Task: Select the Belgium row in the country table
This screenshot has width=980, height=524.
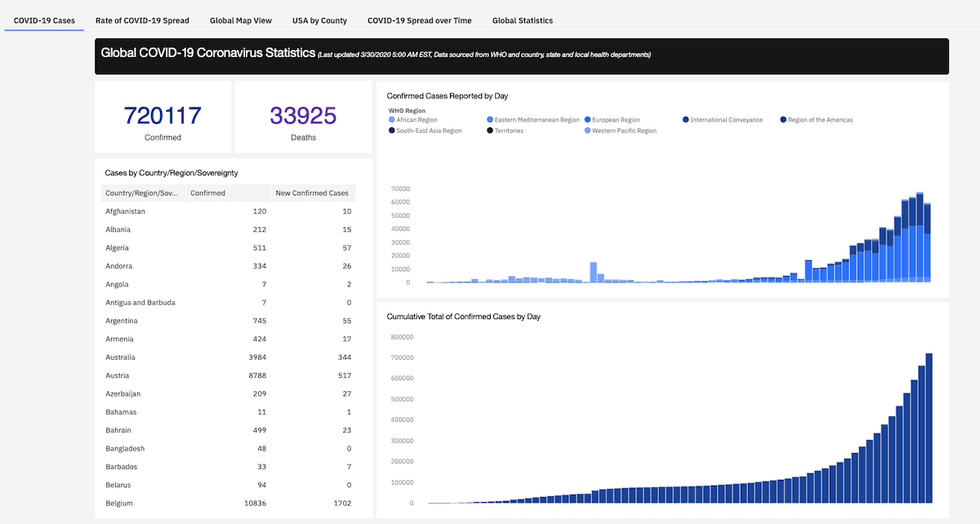Action: click(229, 504)
